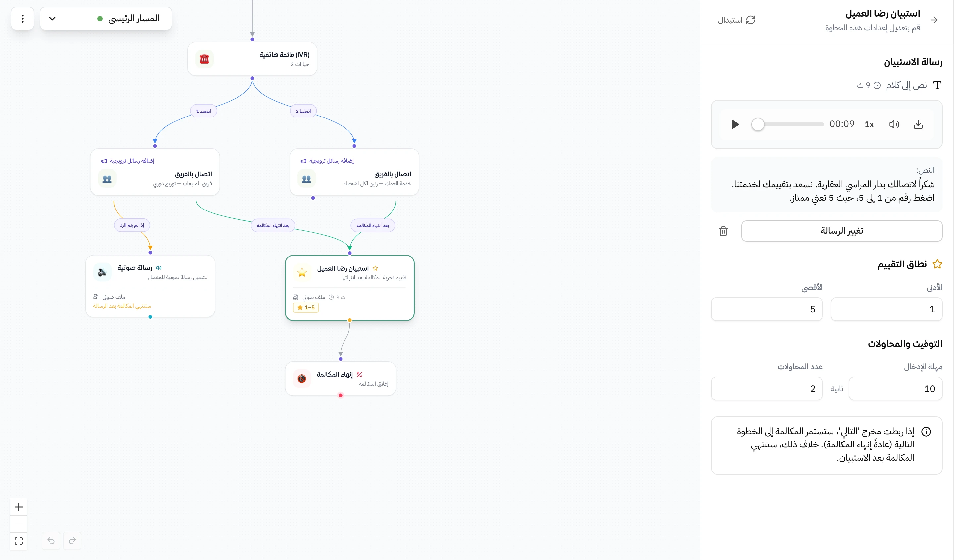Click إضافة رسائل ترويجية on sales team node
954x560 pixels.
coord(128,161)
